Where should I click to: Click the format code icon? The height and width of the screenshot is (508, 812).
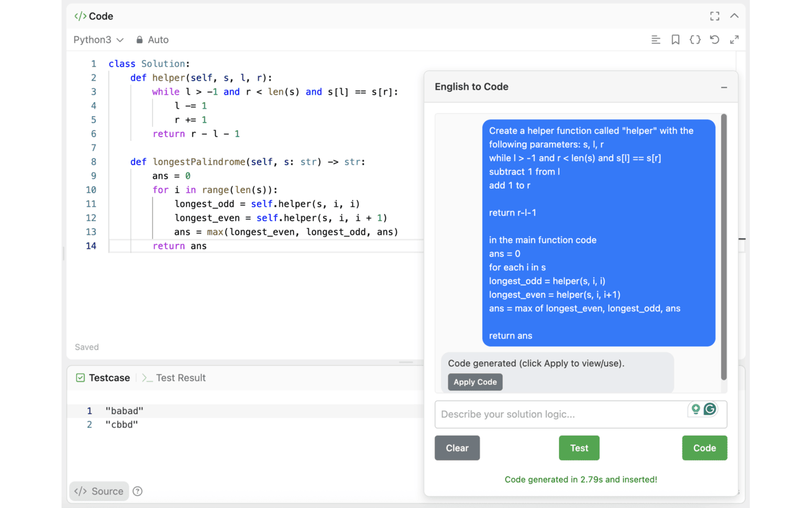pyautogui.click(x=656, y=39)
